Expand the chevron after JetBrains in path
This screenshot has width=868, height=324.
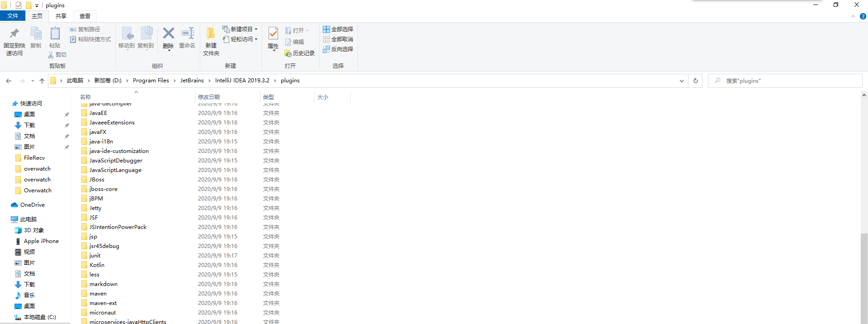point(209,81)
